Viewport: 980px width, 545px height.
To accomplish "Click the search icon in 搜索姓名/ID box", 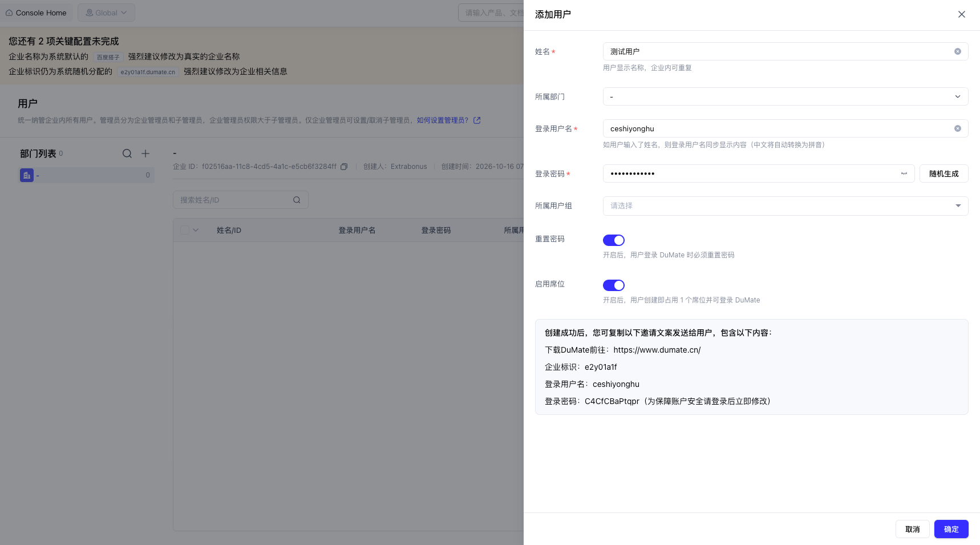I will 297,200.
